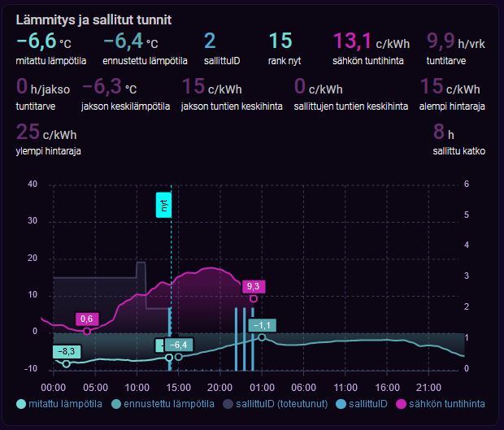The width and height of the screenshot is (504, 430).
Task: Click the −6,4 forecast data label
Action: point(179,345)
